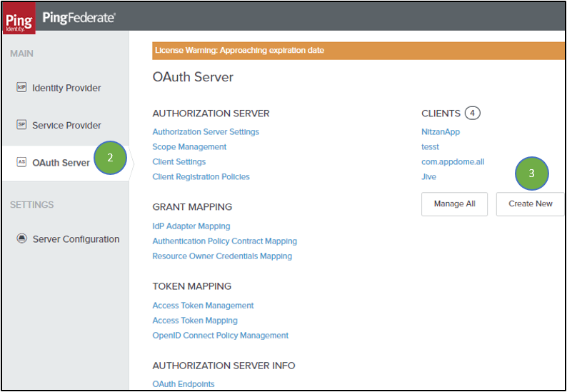Open the Jive client

pyautogui.click(x=429, y=177)
